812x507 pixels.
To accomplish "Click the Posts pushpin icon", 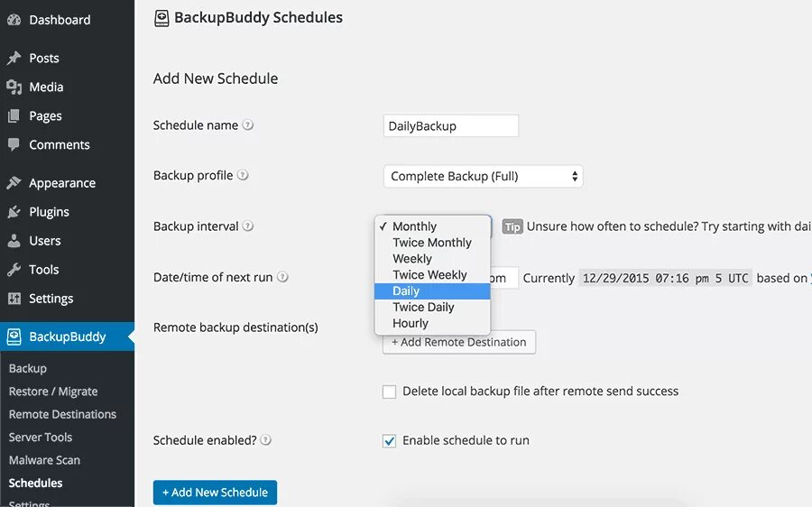I will [x=14, y=58].
